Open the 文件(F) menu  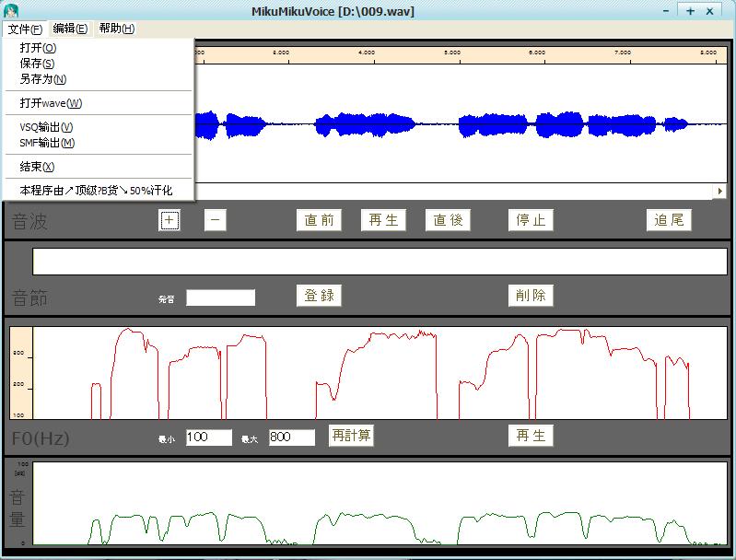[x=26, y=29]
